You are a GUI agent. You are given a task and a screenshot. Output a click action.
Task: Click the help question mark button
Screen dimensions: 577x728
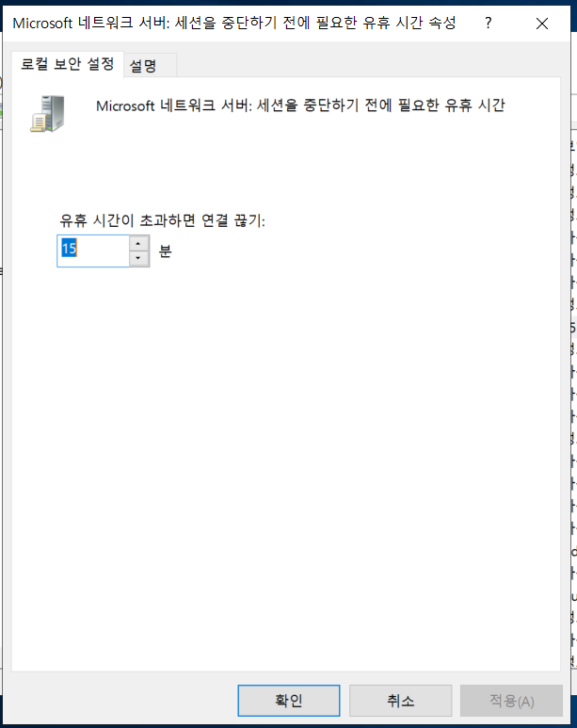[x=488, y=23]
